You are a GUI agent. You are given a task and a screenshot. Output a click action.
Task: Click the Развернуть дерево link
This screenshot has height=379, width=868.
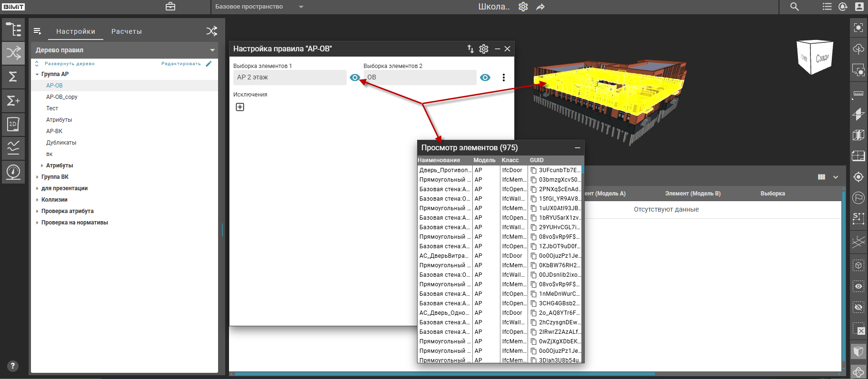70,64
